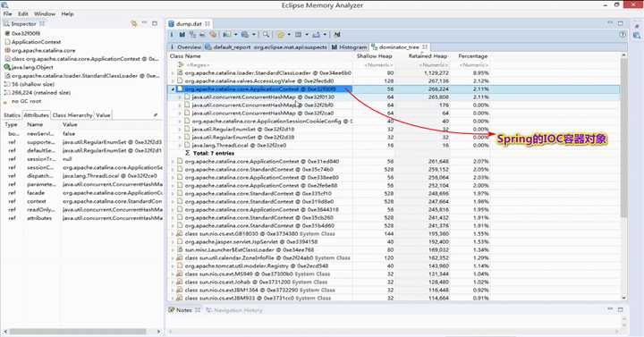Expand the StandardClassLoader tree row
Image resolution: width=644 pixels, height=337 pixels.
point(173,73)
